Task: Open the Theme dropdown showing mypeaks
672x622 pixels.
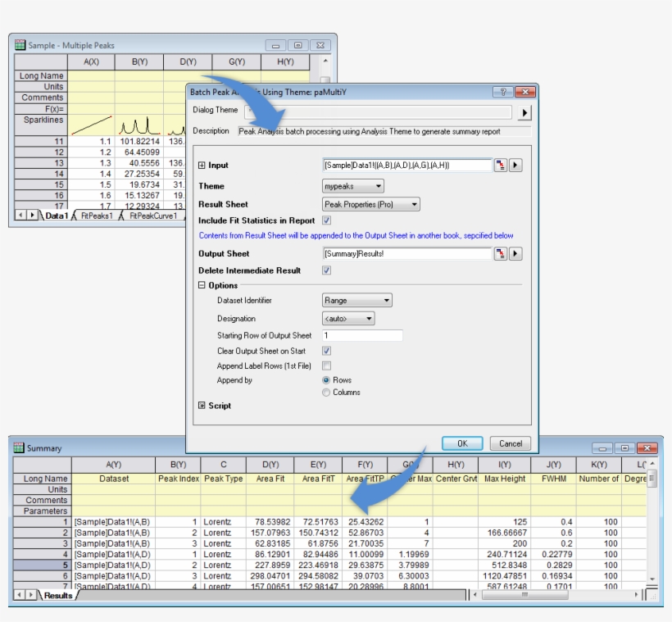Action: coord(352,187)
